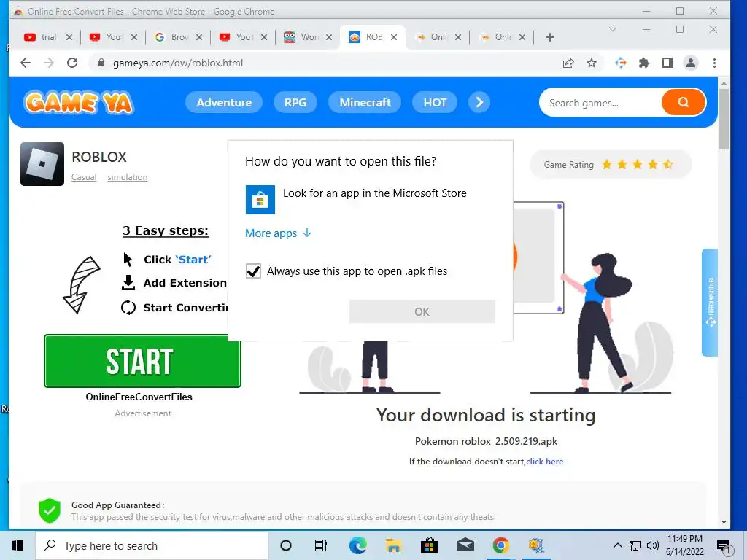Click the 'OnlineFreeConvertFiles' text under START
Viewport: 747px width, 560px height.
(139, 397)
